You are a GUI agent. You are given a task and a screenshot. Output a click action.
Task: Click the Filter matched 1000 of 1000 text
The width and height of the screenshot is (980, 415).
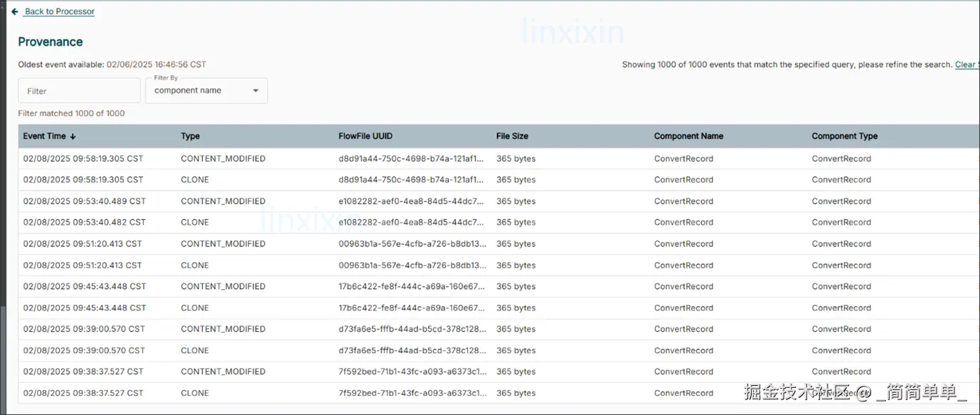pos(71,113)
